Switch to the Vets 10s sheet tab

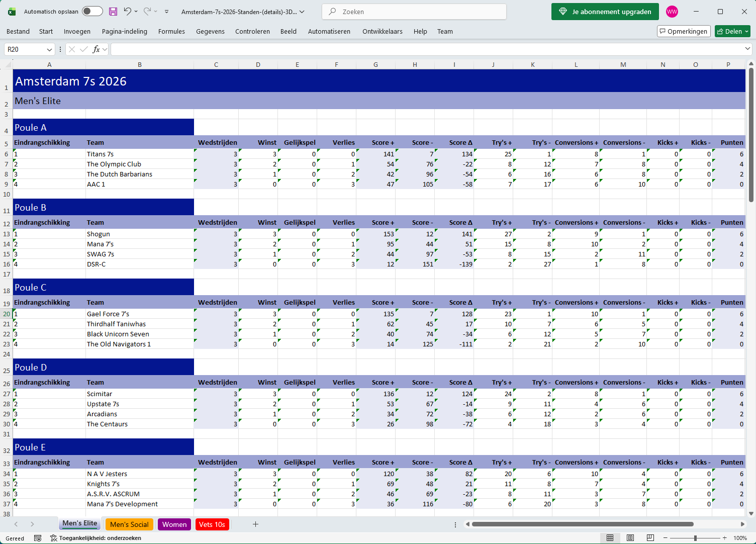212,524
